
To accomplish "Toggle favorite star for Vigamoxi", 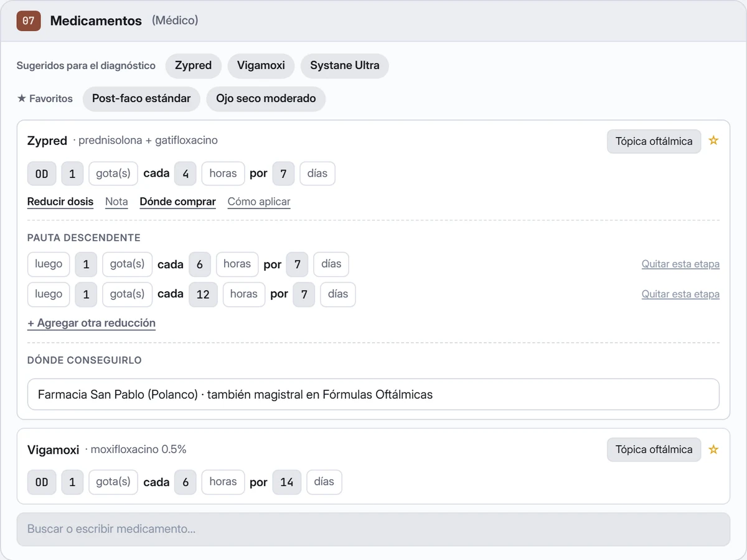I will tap(713, 449).
